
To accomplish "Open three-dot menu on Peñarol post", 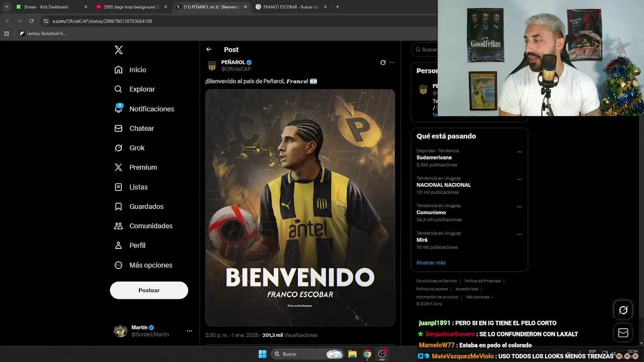I will tap(392, 62).
